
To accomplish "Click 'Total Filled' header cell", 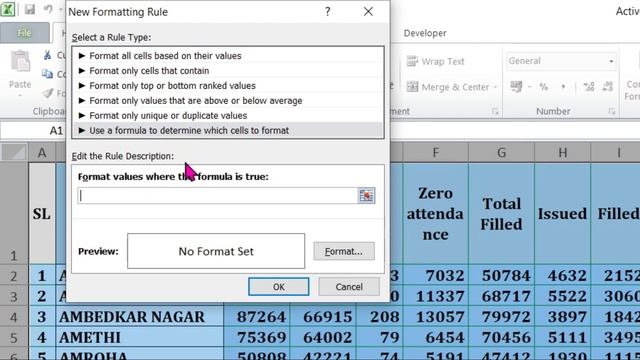I will coord(502,213).
